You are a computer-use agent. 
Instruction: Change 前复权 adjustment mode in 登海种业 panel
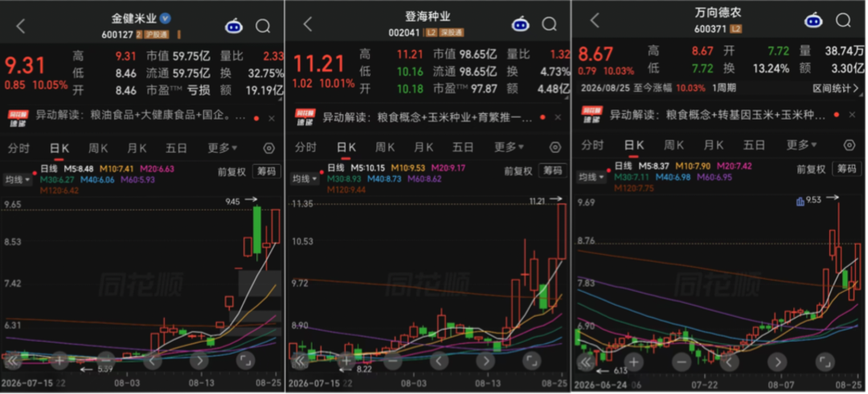coord(518,170)
